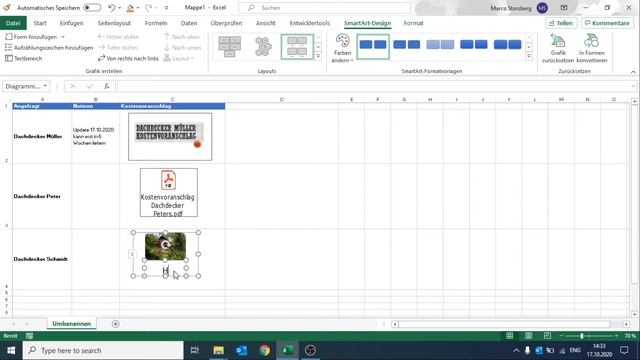
Task: Select cell Dachdecker Schmidt
Action: tap(42, 259)
